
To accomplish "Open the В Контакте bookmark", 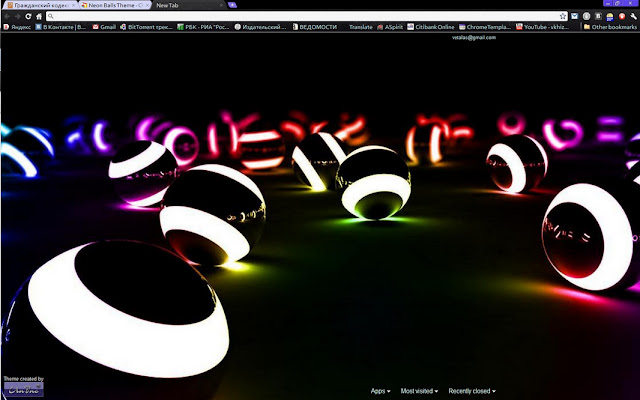I will click(x=60, y=27).
